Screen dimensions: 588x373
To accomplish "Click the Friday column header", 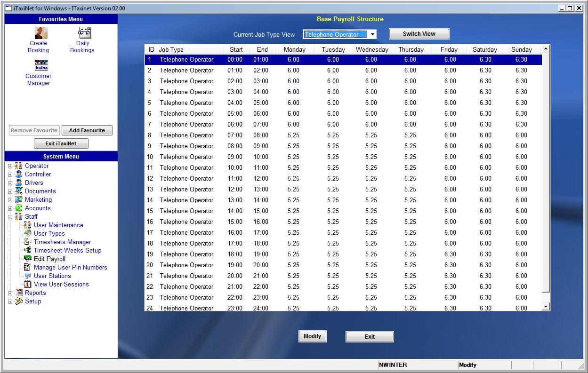I will coord(449,49).
